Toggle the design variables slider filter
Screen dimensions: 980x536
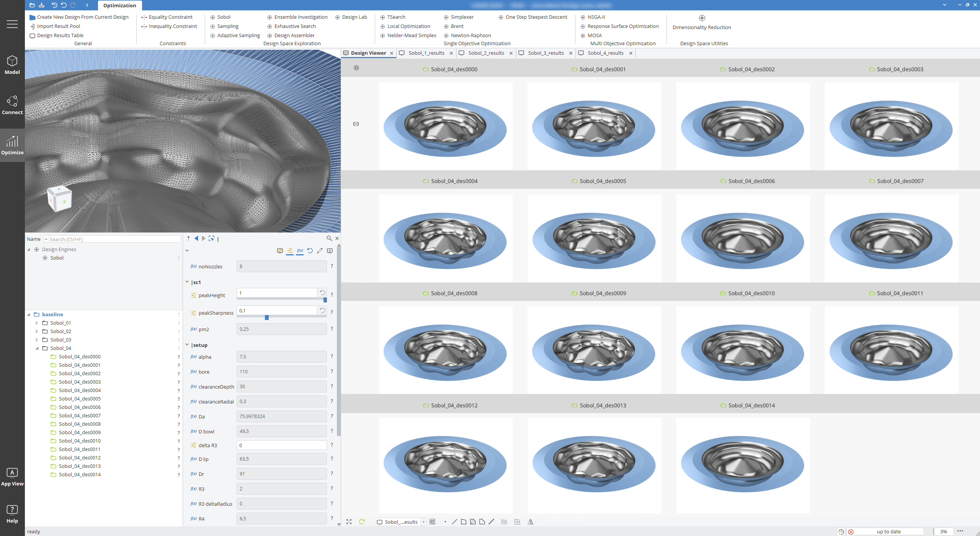click(x=290, y=251)
